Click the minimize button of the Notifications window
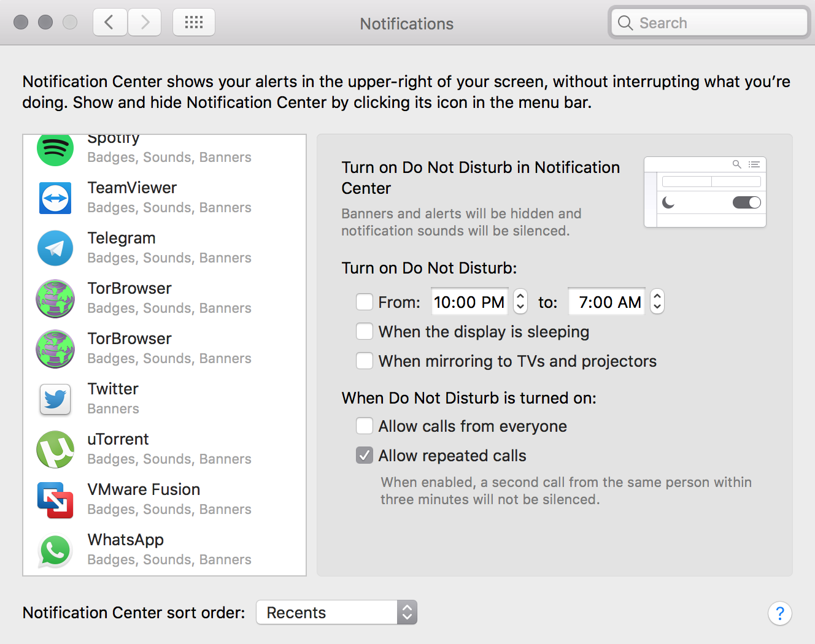Viewport: 815px width, 644px height. (45, 22)
